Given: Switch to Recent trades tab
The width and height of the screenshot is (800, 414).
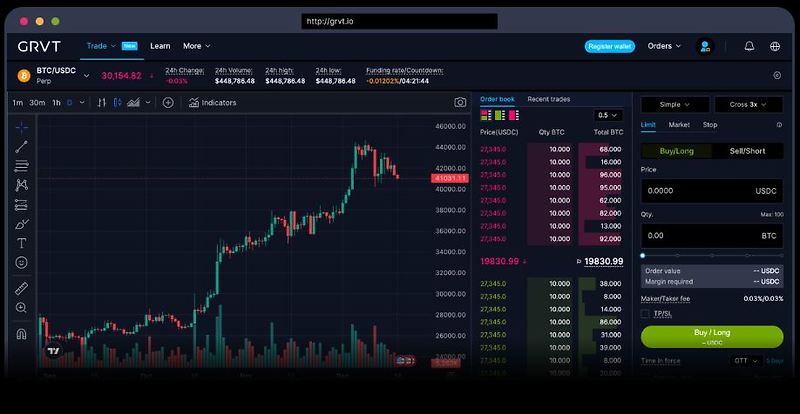Looking at the screenshot, I should [x=549, y=99].
